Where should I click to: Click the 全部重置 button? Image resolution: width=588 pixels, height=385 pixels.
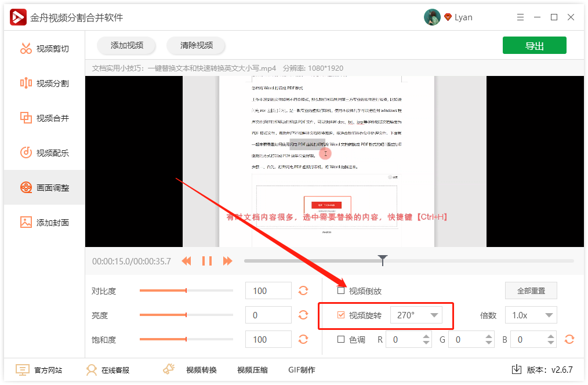(531, 290)
